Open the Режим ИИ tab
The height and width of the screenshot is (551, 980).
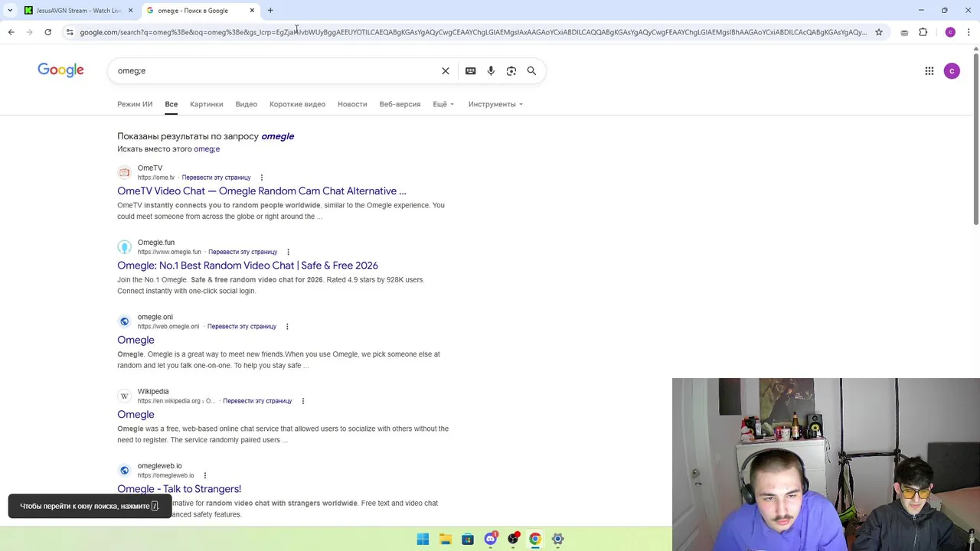[x=135, y=104]
